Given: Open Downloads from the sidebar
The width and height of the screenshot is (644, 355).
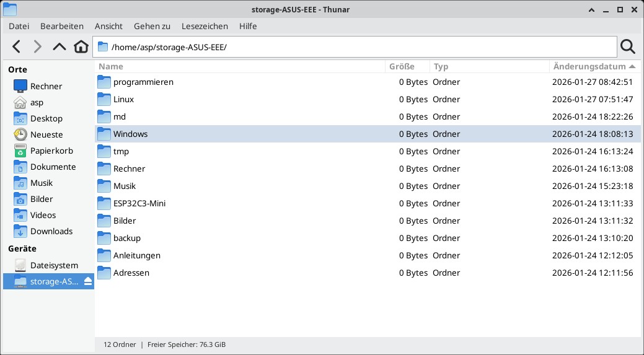Looking at the screenshot, I should tap(51, 231).
